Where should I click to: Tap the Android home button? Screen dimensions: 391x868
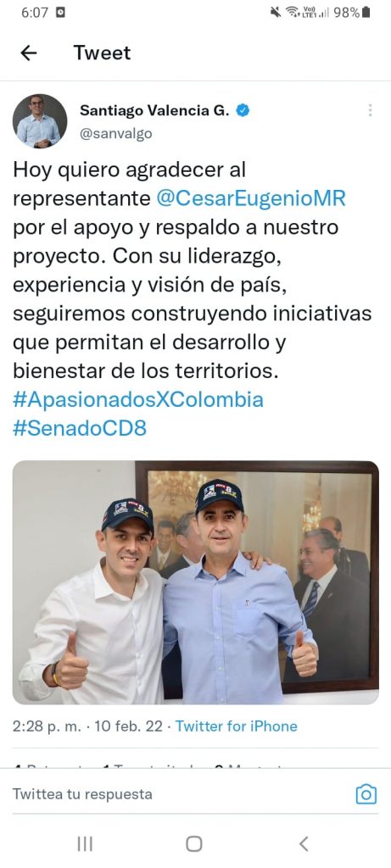[194, 843]
